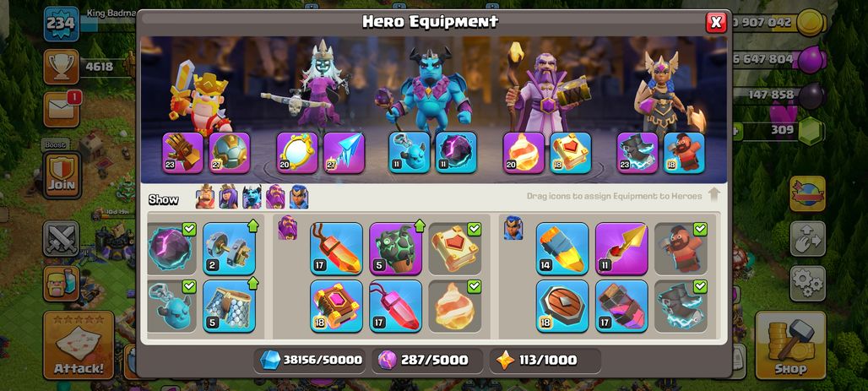Select the level 14 Rocket Spear equipment

point(562,248)
